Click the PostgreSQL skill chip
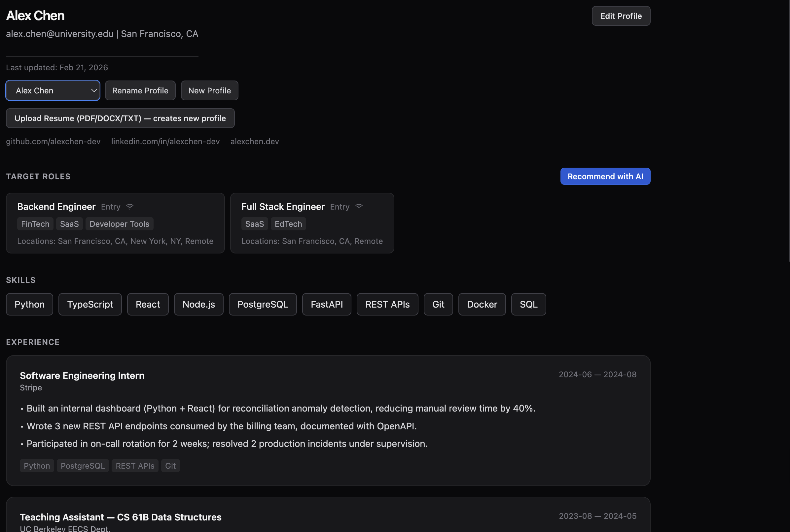The width and height of the screenshot is (790, 532). (263, 304)
